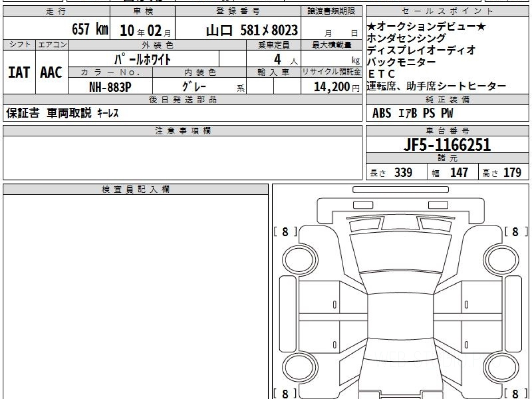Image resolution: width=532 pixels, height=399 pixels.
Task: Select the registration number 山口 581 8023
Action: 252,30
